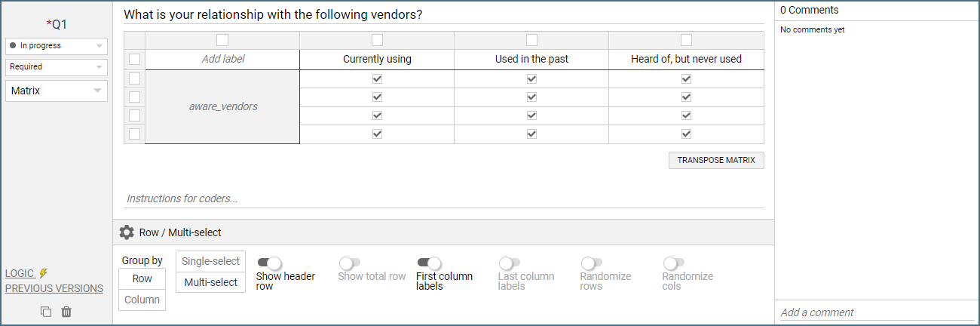Click the Add a comment field
The width and height of the screenshot is (980, 326).
click(874, 312)
